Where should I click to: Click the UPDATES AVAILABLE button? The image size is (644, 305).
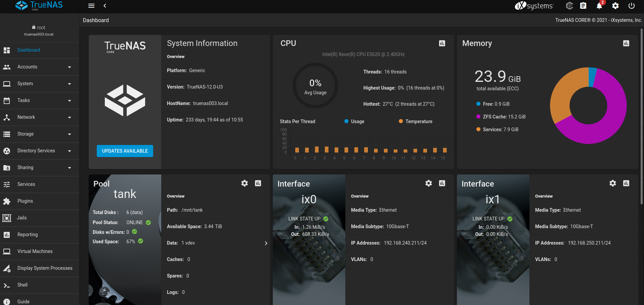pyautogui.click(x=125, y=151)
